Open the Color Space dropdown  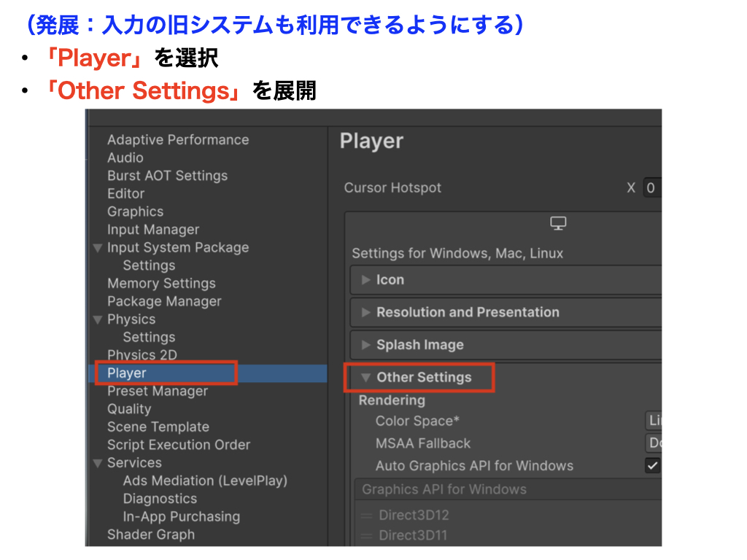click(x=654, y=421)
